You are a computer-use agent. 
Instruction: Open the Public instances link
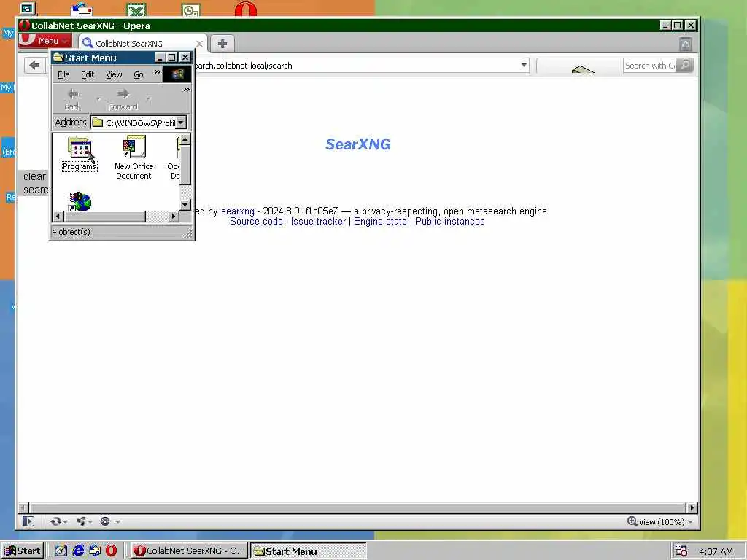point(449,222)
